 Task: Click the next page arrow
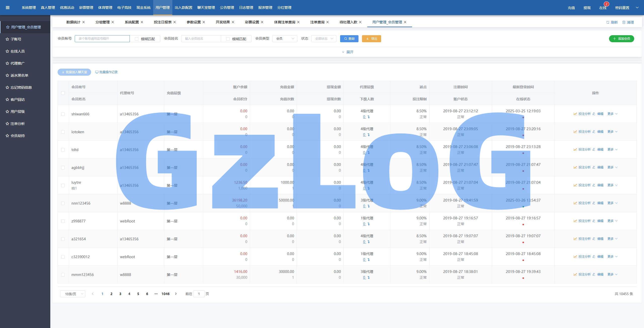(176, 294)
